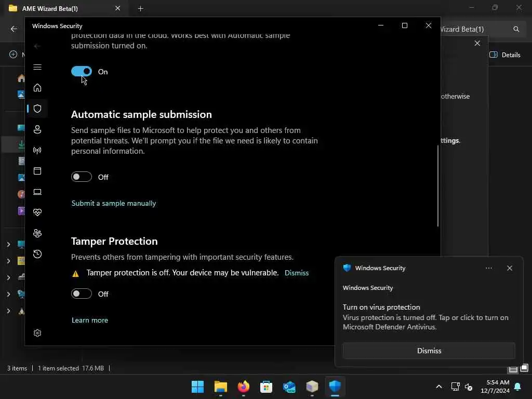Dismiss the tamper protection warning
Screen dimensions: 532x399
pos(297,273)
